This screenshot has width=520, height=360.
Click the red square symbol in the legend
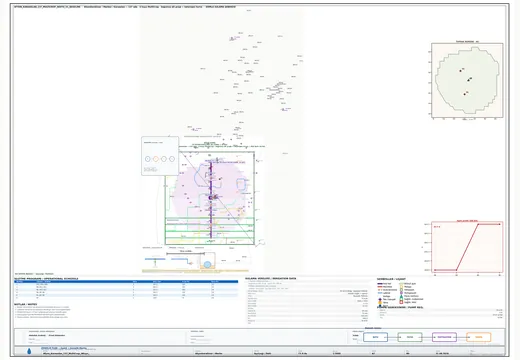pyautogui.click(x=401, y=302)
